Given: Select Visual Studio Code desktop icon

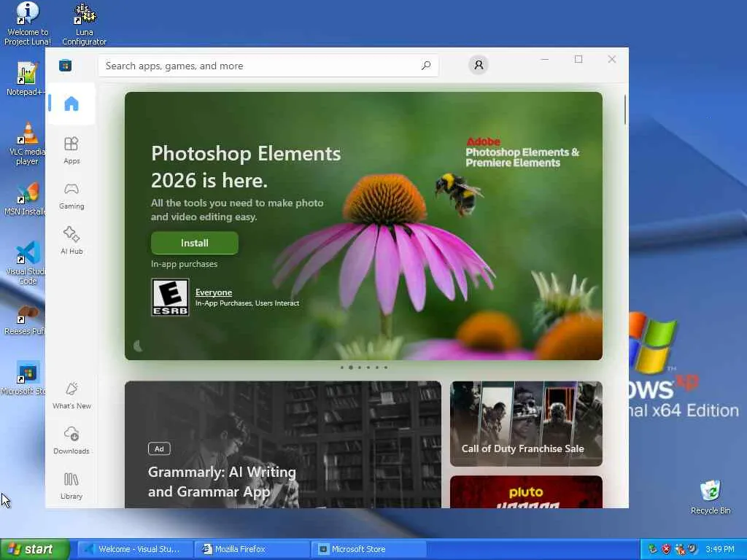Looking at the screenshot, I should (x=26, y=262).
